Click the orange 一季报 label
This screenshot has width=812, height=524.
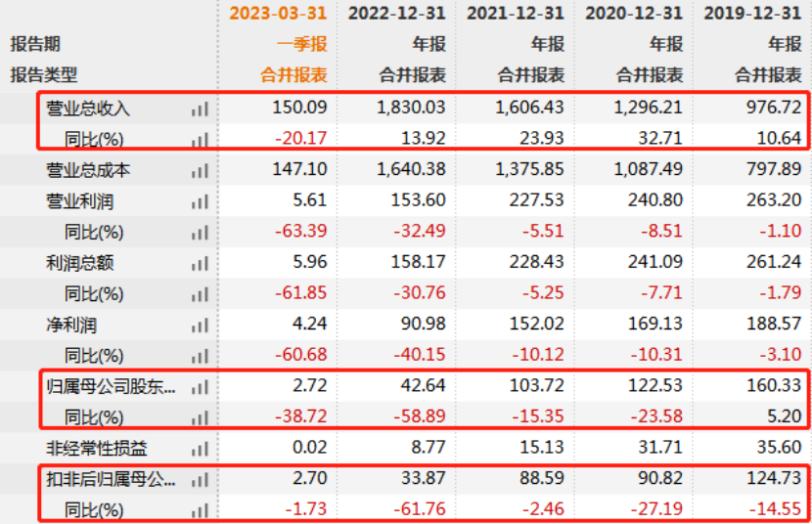point(302,44)
